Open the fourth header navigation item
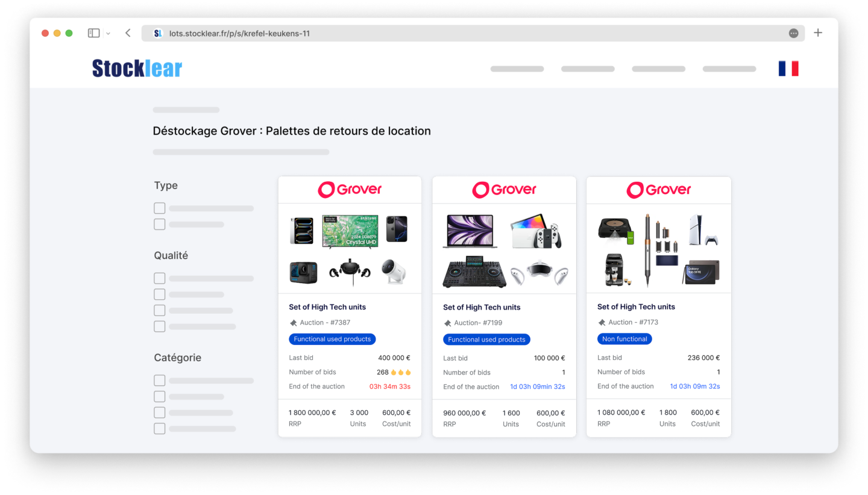Screen dimensions: 868x495 (x=729, y=69)
